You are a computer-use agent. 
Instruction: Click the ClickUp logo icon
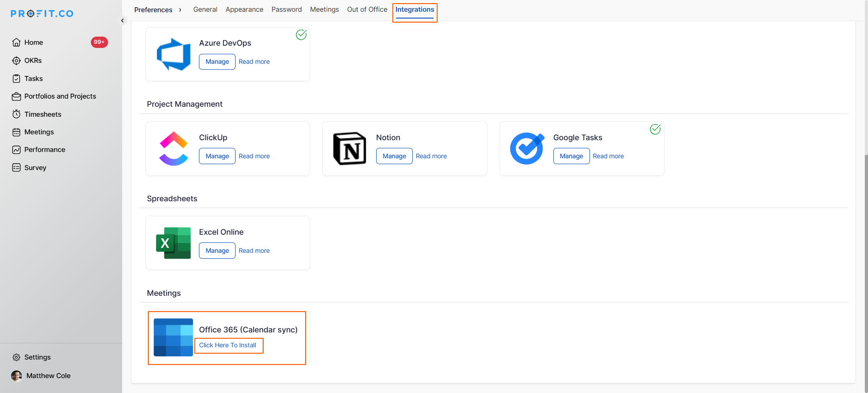pos(174,149)
